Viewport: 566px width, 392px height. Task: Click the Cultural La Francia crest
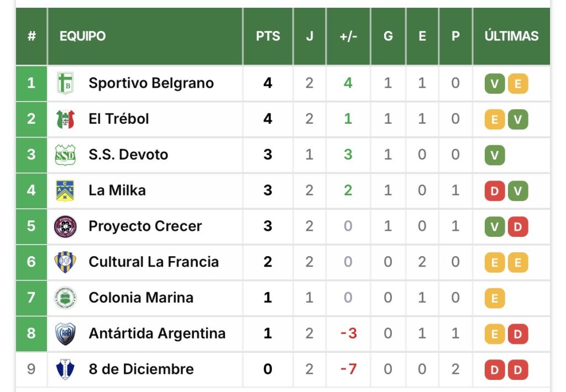pyautogui.click(x=65, y=262)
